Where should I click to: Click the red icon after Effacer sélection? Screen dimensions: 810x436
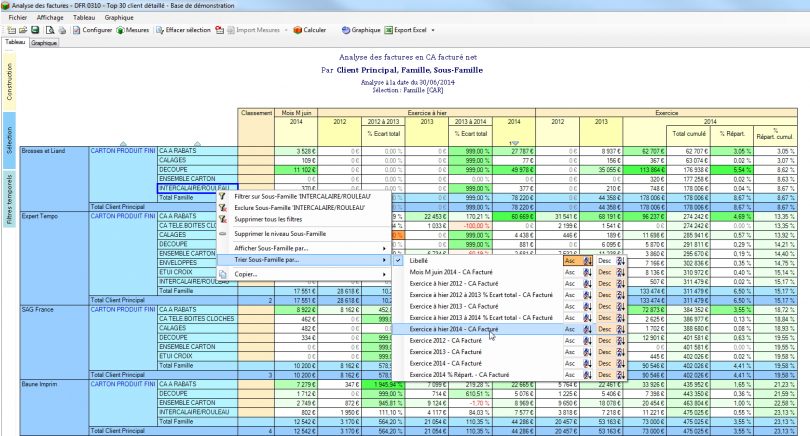click(x=220, y=30)
